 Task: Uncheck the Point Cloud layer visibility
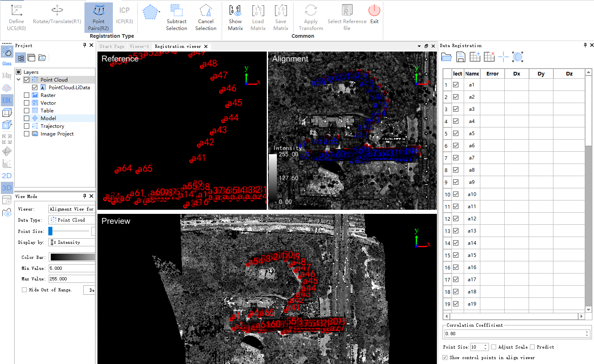[x=26, y=80]
